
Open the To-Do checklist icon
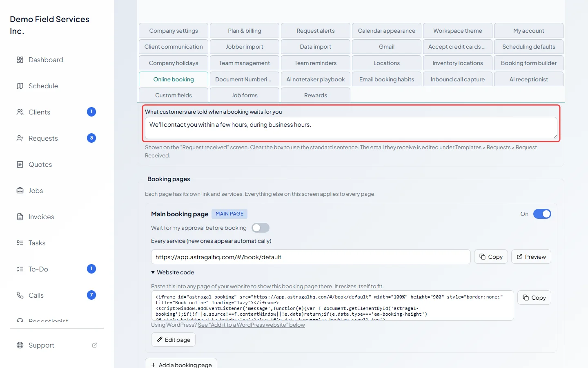20,269
